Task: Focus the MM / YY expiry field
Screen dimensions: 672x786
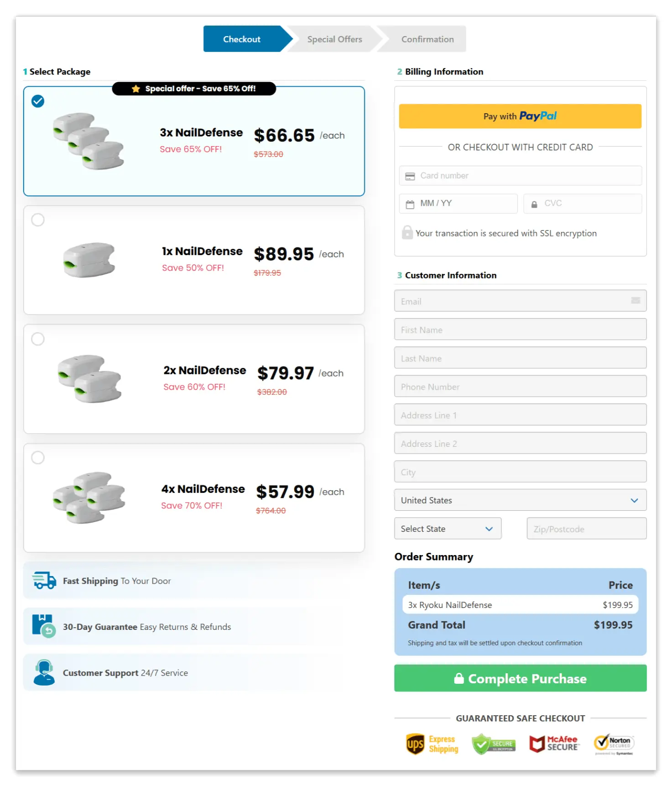Action: (x=458, y=204)
